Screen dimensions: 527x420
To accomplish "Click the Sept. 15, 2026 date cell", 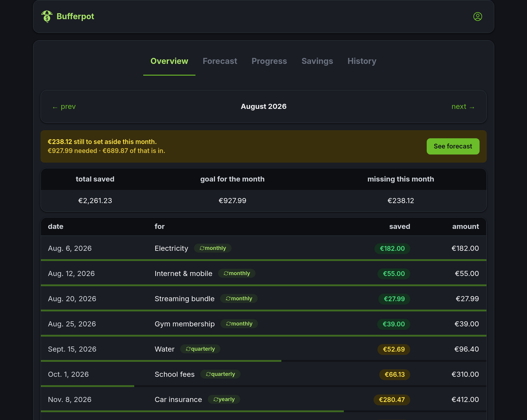I will 72,349.
